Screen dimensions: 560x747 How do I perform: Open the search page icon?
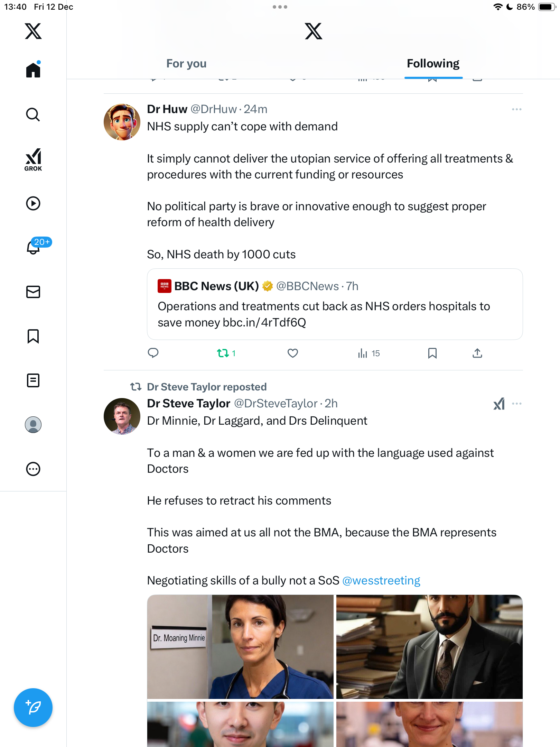pyautogui.click(x=33, y=114)
